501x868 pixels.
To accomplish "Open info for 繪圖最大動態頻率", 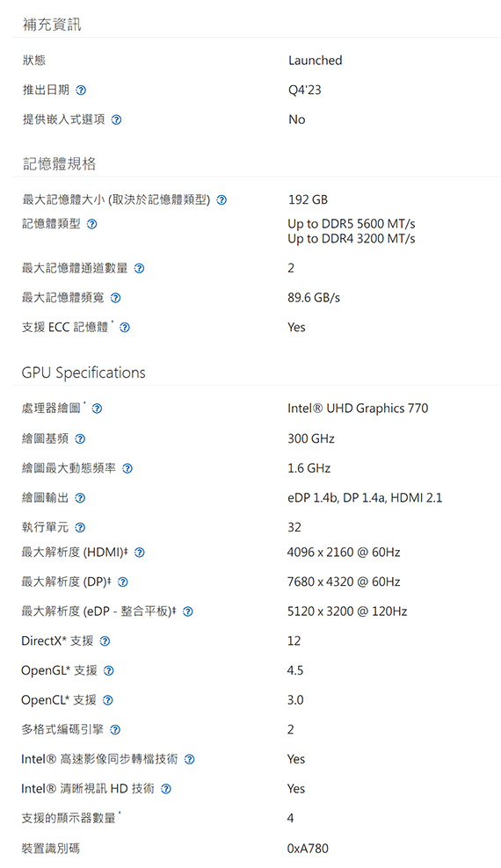I will point(127,469).
